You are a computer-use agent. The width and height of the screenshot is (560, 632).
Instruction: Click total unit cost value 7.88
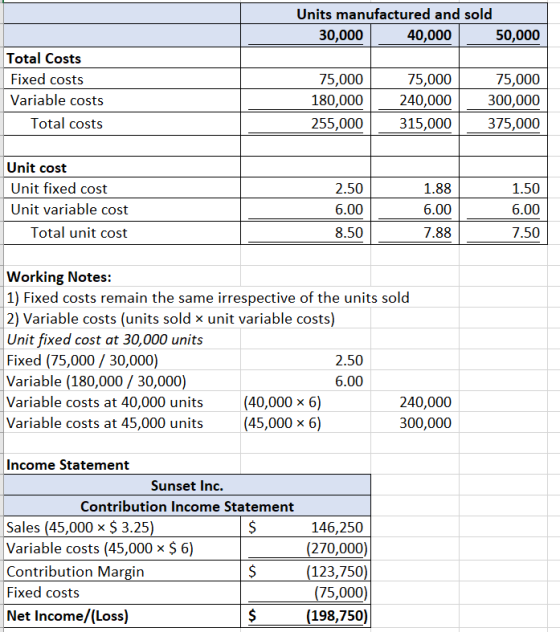pyautogui.click(x=415, y=233)
